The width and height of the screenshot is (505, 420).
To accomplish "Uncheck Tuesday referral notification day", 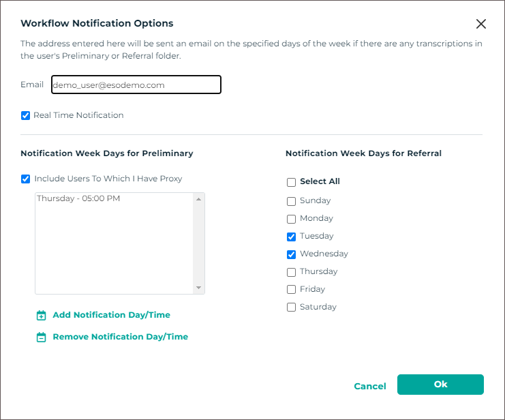I will (x=292, y=237).
